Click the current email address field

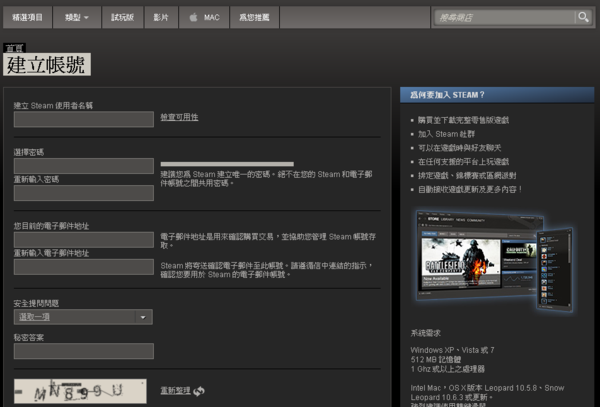pos(83,240)
